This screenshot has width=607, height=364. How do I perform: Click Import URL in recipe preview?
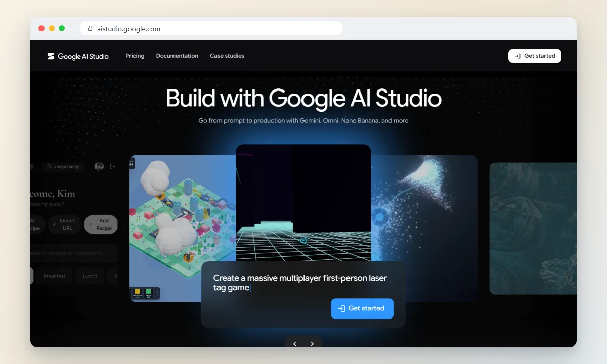[64, 224]
